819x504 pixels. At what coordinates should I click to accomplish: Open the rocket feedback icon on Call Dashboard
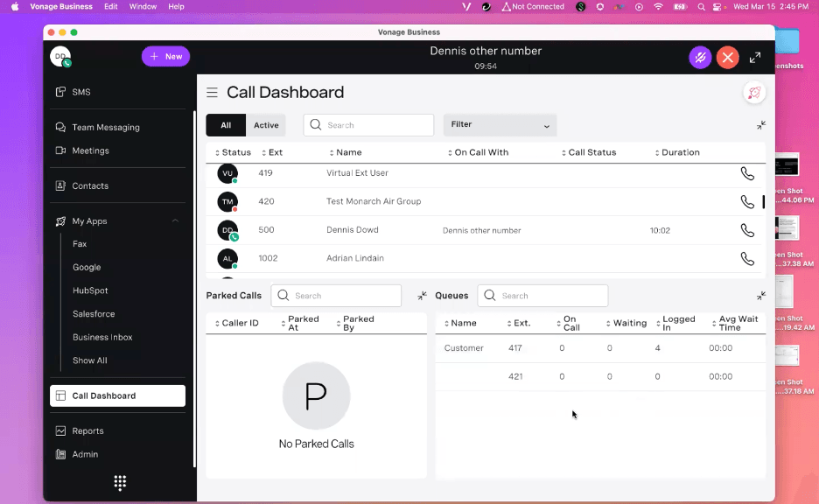[753, 92]
